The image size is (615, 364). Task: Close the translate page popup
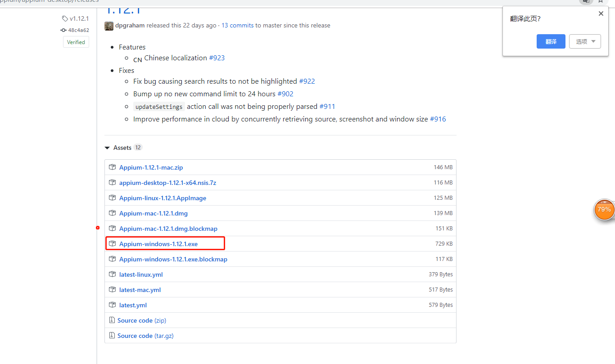(601, 13)
